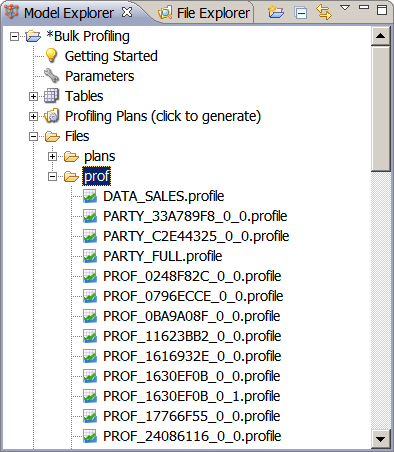Close the Model Explorer tab

pos(127,12)
